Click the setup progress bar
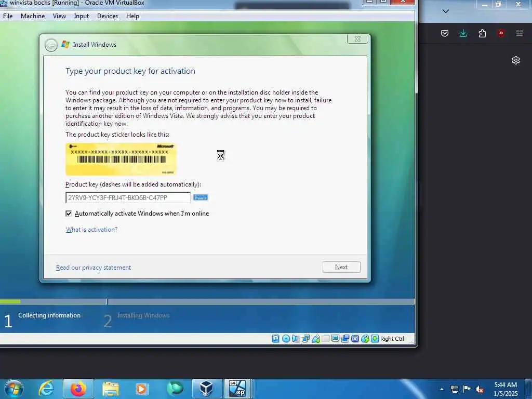This screenshot has height=399, width=532. click(x=207, y=301)
